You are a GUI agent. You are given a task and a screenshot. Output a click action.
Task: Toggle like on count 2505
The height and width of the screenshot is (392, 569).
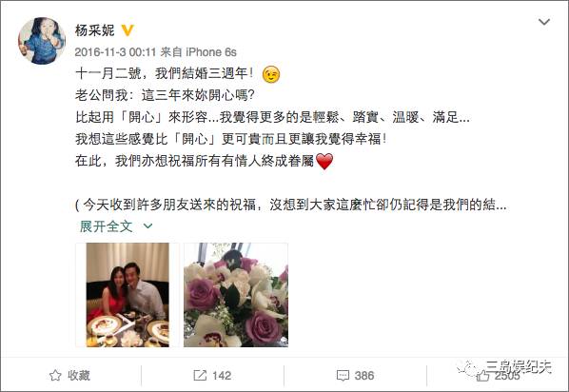[x=507, y=376]
